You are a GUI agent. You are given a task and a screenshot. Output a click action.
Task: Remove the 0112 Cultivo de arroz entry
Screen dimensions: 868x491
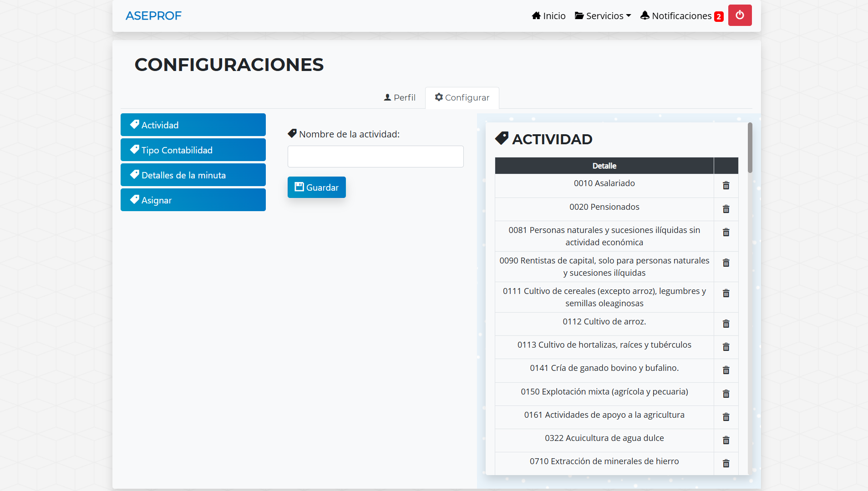click(x=726, y=324)
